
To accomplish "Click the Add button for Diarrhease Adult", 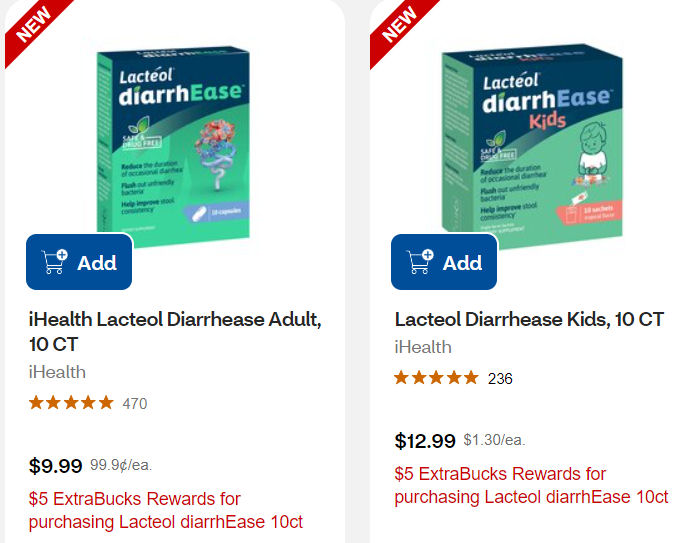I will coord(79,263).
